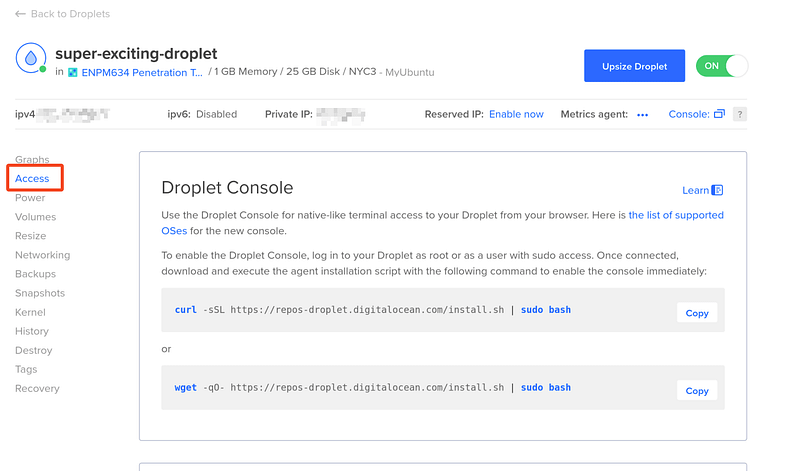Open the Console window icon
This screenshot has height=471, width=800.
coord(719,114)
